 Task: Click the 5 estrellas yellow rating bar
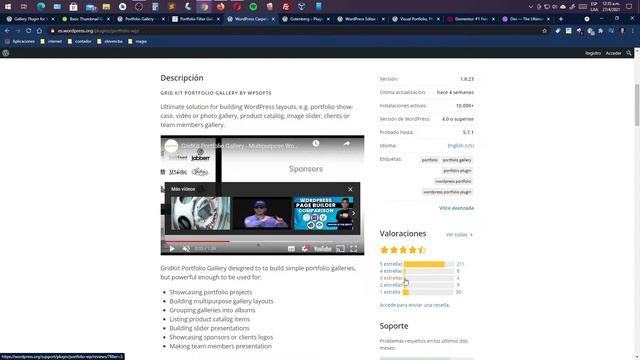[x=424, y=264]
